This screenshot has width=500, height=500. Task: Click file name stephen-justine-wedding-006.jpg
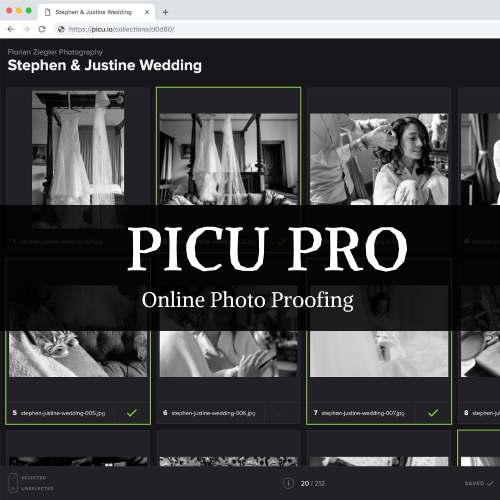[x=213, y=413]
